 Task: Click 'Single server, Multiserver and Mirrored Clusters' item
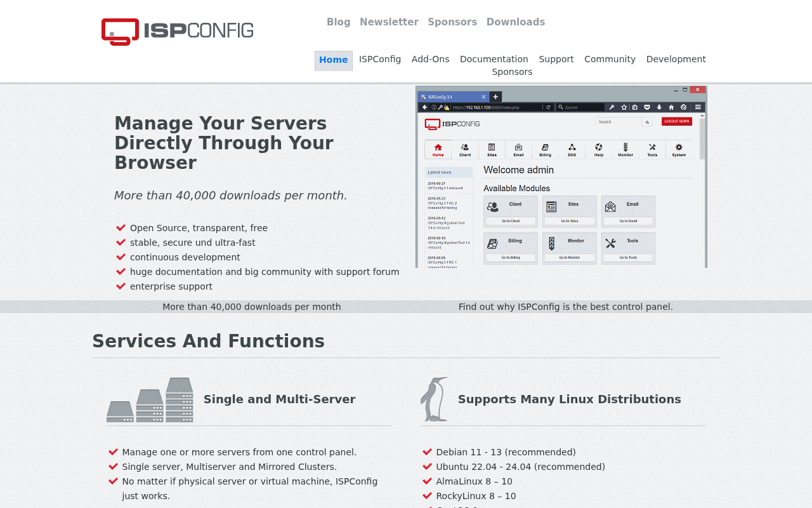pyautogui.click(x=230, y=467)
